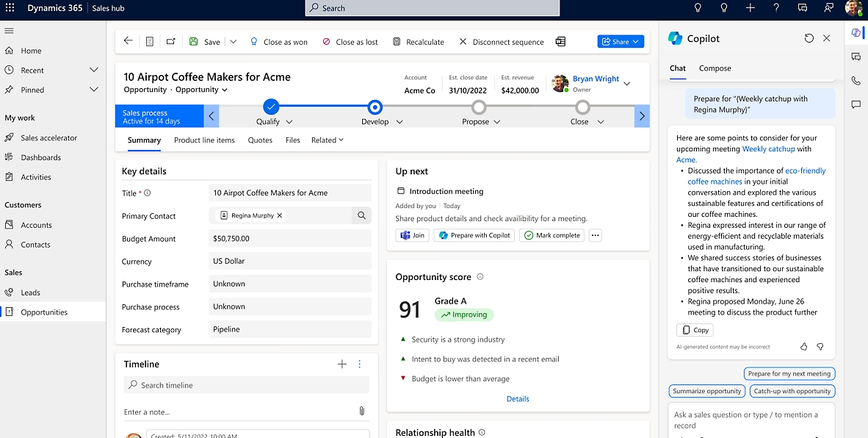This screenshot has width=868, height=438.
Task: Copy the Copilot response
Action: click(x=695, y=330)
